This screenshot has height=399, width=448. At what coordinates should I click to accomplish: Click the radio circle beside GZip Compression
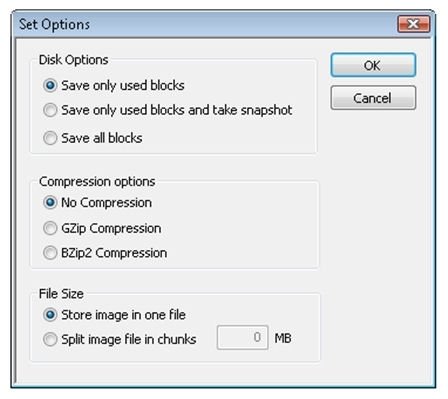[x=50, y=228]
